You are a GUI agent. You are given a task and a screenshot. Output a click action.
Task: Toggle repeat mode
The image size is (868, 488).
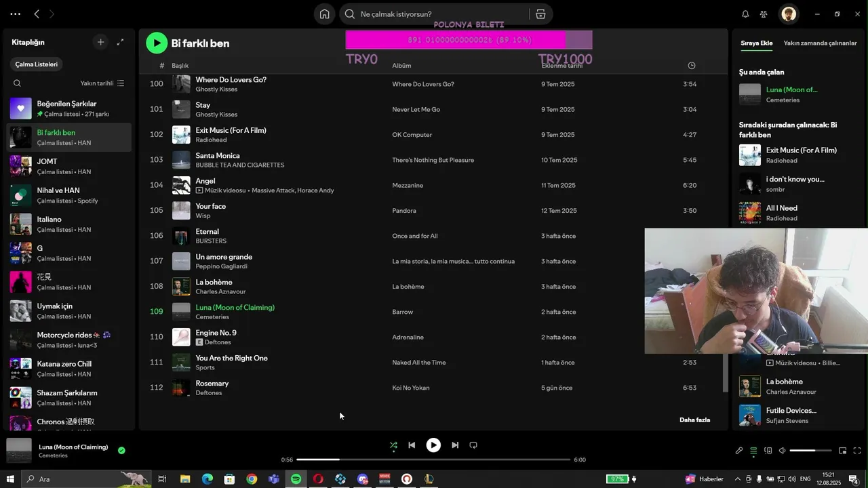pyautogui.click(x=473, y=445)
